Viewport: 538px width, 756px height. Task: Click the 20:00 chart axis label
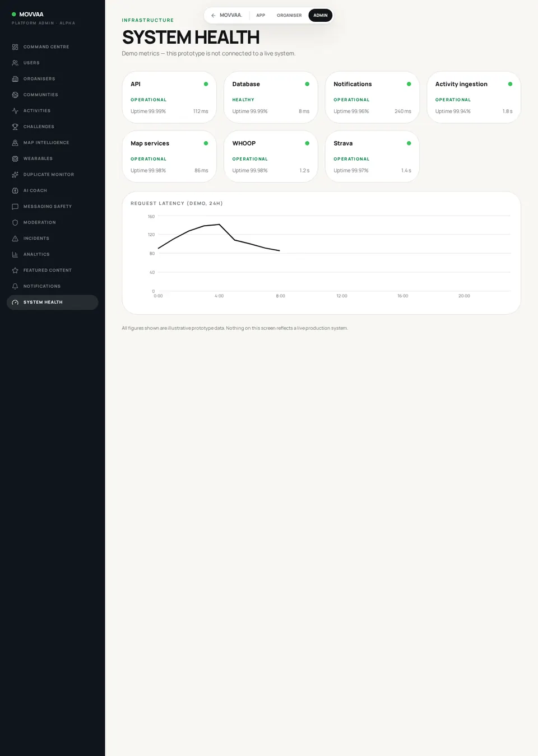click(x=464, y=296)
